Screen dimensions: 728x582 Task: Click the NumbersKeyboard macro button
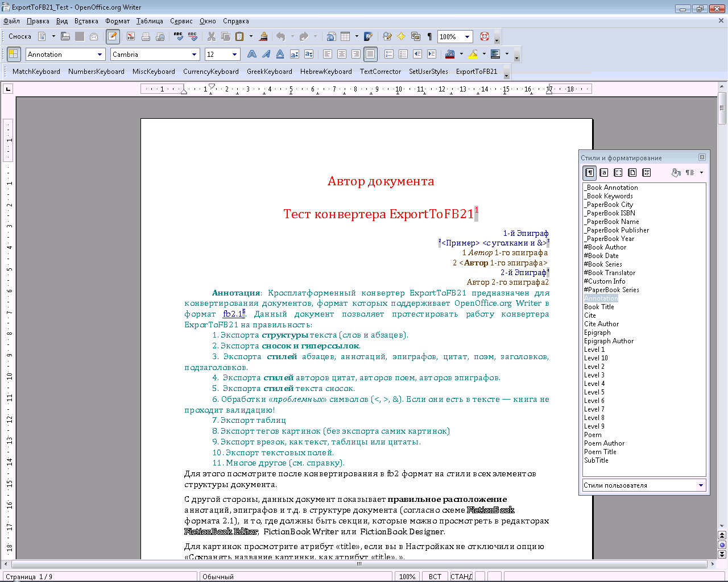tap(96, 72)
